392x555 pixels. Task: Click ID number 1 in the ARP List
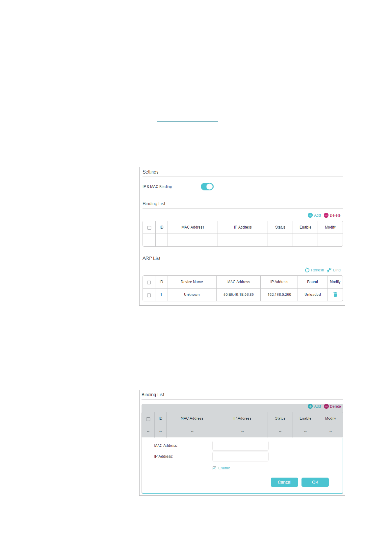pos(161,295)
